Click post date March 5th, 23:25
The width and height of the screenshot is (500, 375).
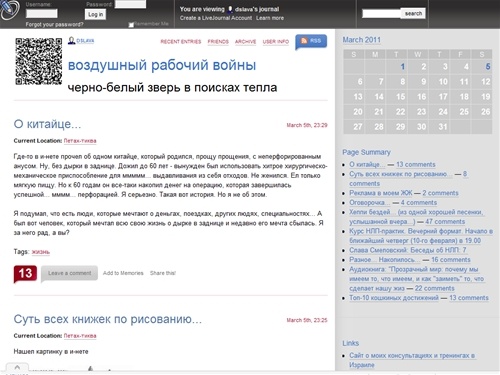click(x=307, y=320)
